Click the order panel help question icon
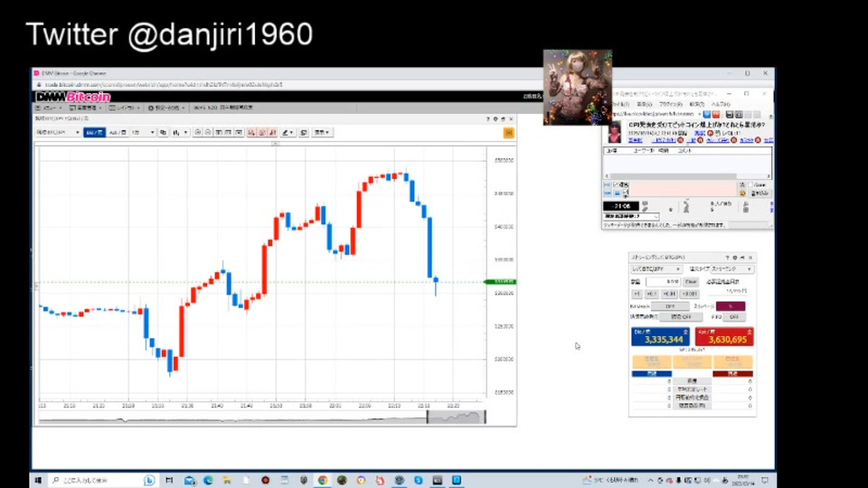This screenshot has height=488, width=868. 727,258
